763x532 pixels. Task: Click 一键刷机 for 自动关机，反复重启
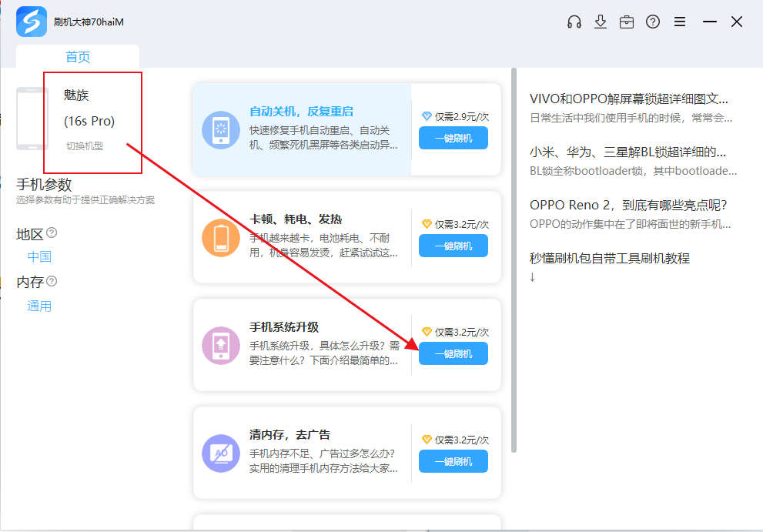(453, 139)
